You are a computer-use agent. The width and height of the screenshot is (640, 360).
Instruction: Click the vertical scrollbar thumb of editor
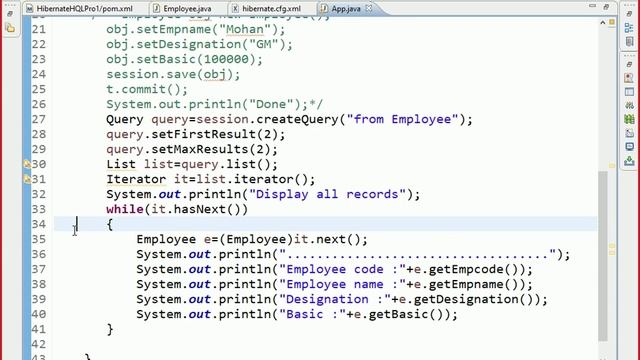pos(603,256)
